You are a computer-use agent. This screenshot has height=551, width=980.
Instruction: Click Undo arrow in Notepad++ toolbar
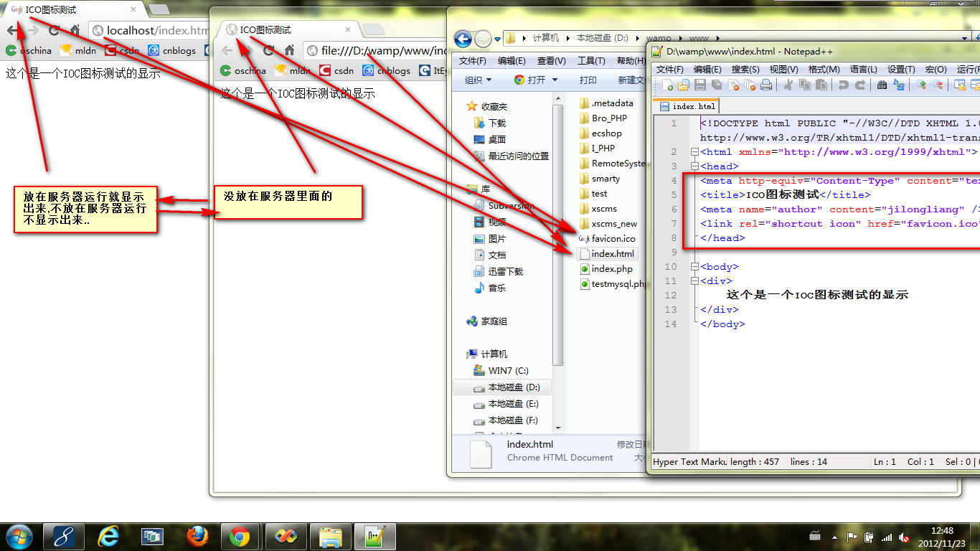[843, 85]
